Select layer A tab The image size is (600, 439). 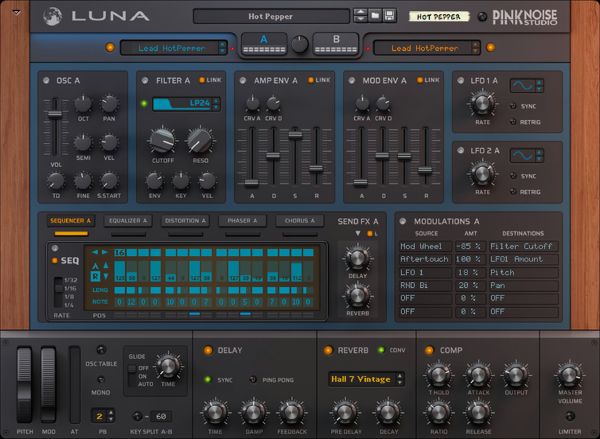click(264, 44)
